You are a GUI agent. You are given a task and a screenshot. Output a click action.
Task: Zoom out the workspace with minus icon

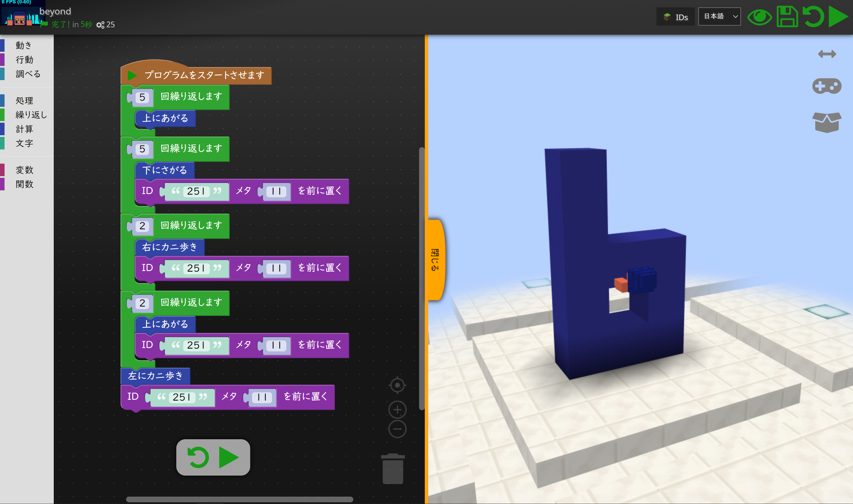397,429
